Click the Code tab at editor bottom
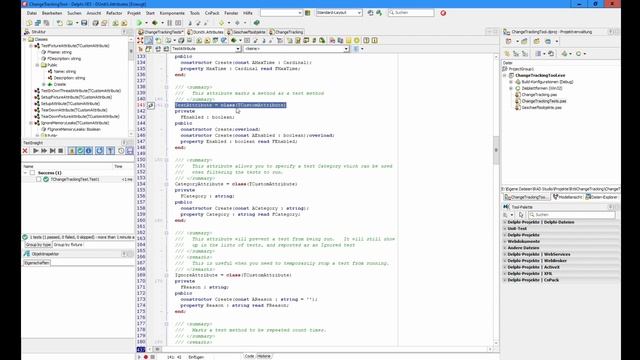Screen dimensions: 640x360 coord(249,356)
